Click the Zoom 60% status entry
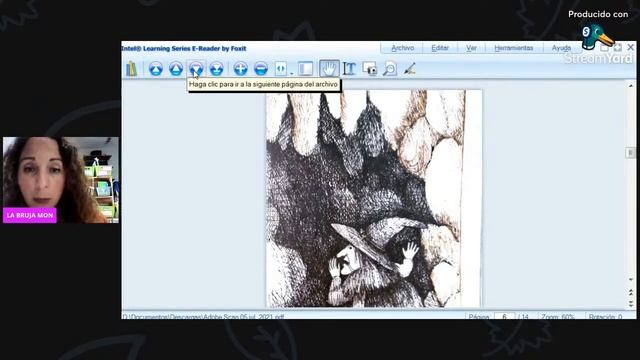Screen dimensions: 640x360 558,316
